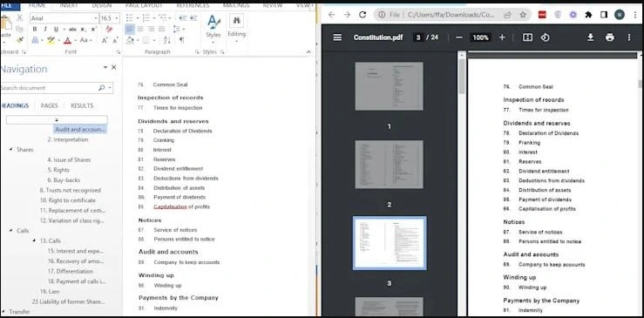The image size is (644, 318).
Task: Jump to '8. Trusts not recognised' heading
Action: click(x=71, y=190)
